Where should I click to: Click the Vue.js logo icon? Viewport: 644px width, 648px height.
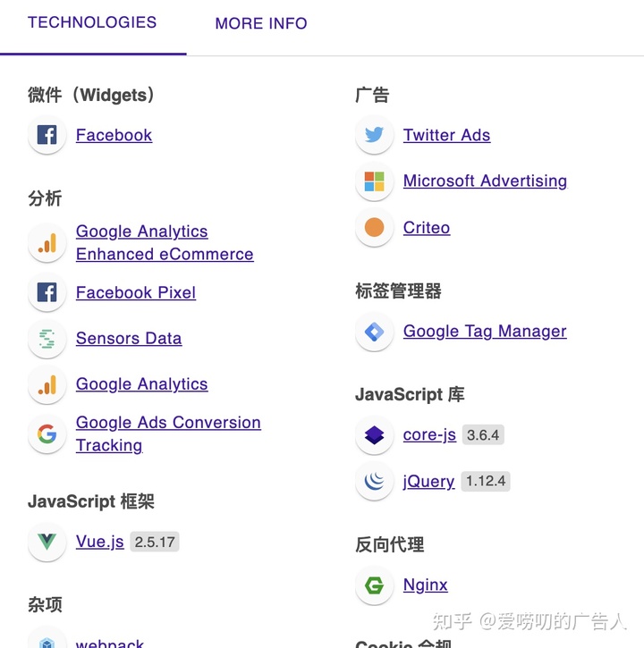point(47,542)
